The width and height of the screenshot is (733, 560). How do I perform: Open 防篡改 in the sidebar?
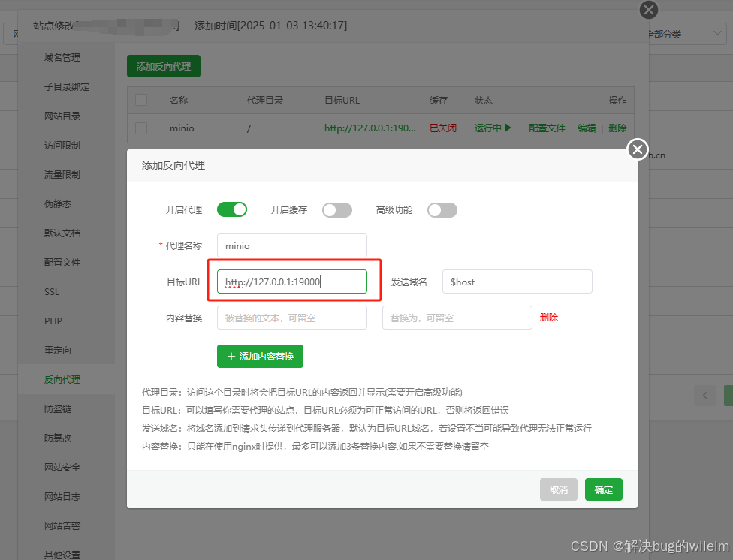click(x=58, y=438)
